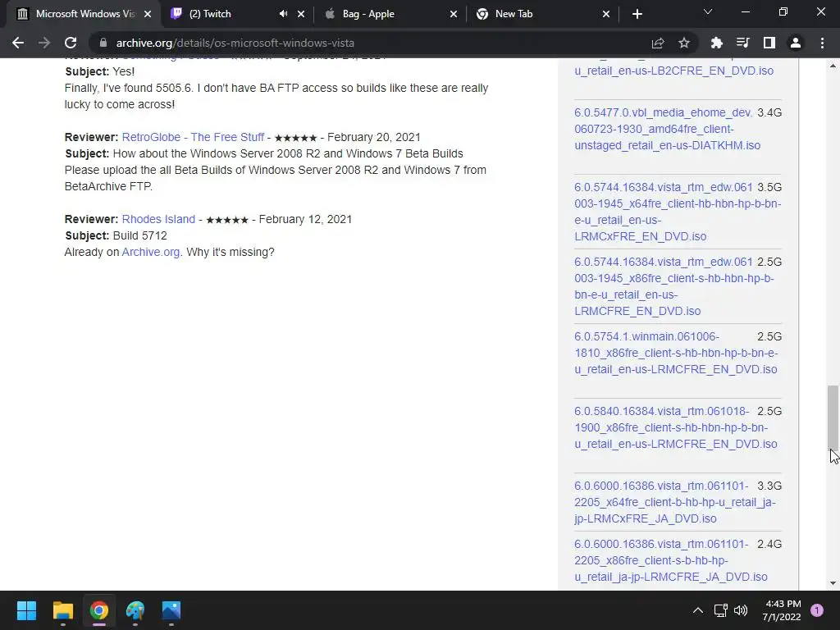This screenshot has width=840, height=630.
Task: Open the notification badge showing 1
Action: tap(816, 610)
